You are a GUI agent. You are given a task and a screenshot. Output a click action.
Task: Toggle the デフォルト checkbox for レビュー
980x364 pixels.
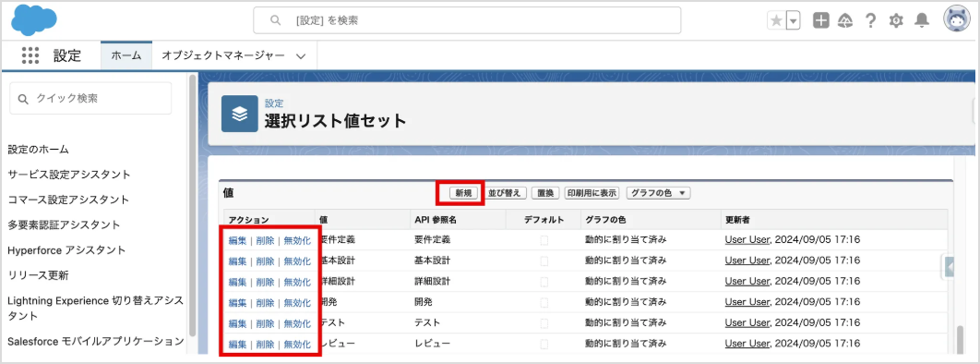tap(544, 344)
